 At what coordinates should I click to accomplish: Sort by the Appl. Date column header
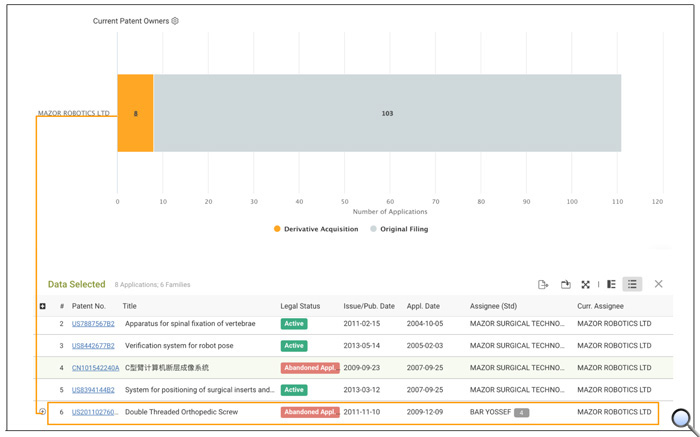(x=423, y=306)
